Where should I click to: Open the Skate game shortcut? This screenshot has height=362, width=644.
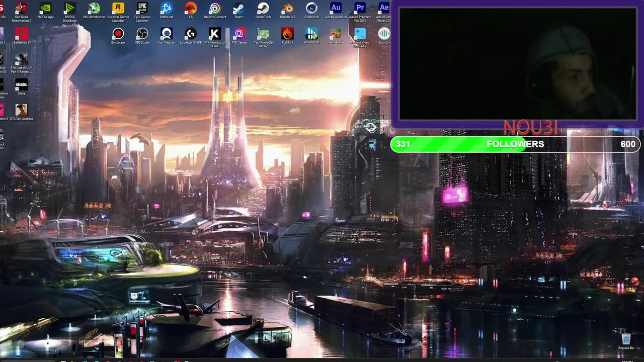click(x=21, y=86)
